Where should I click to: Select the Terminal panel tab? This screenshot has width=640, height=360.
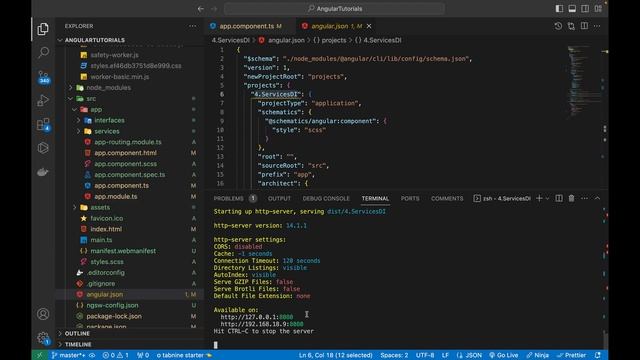tap(375, 198)
